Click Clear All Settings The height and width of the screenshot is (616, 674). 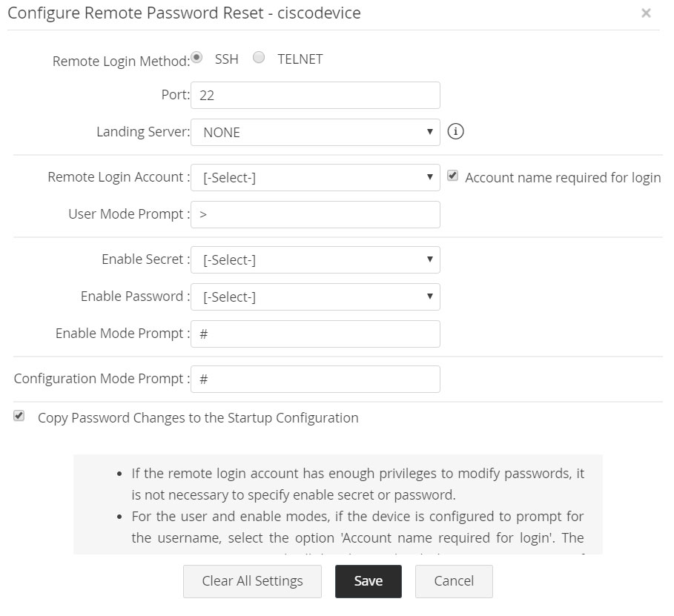tap(252, 581)
